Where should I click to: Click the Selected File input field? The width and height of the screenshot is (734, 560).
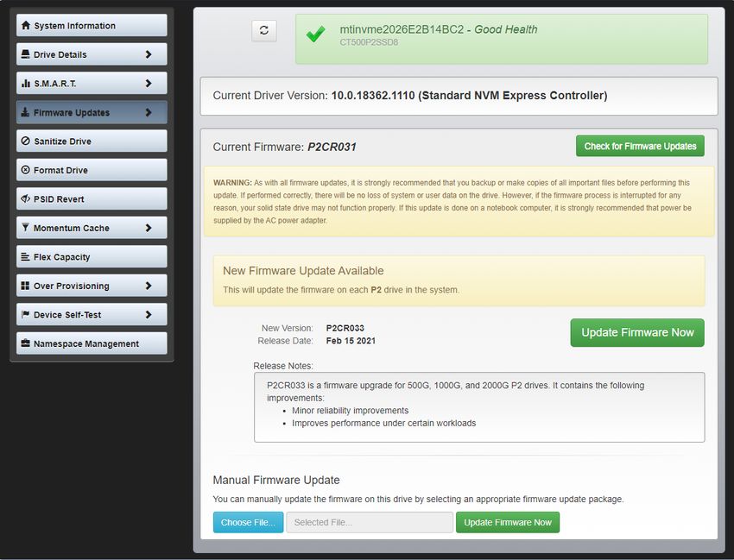(369, 522)
